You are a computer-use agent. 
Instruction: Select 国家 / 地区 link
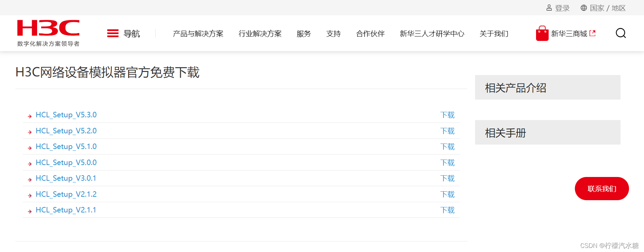pyautogui.click(x=608, y=8)
